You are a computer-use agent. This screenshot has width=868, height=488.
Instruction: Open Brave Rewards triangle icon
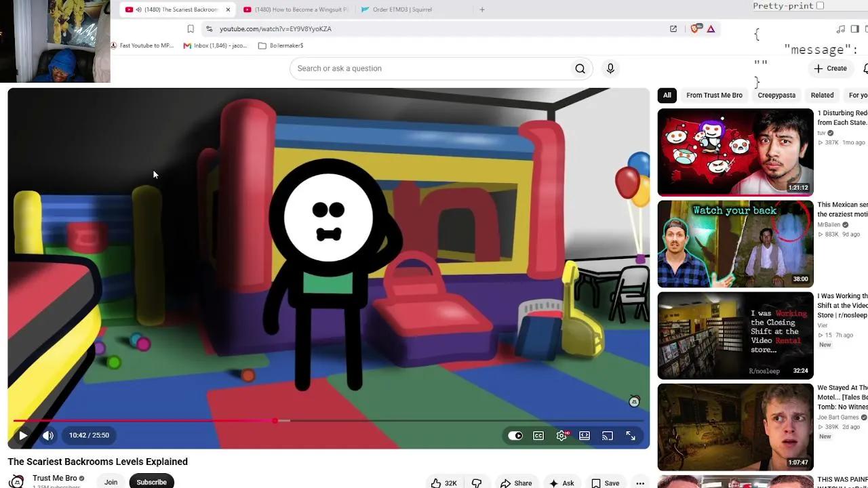[711, 29]
